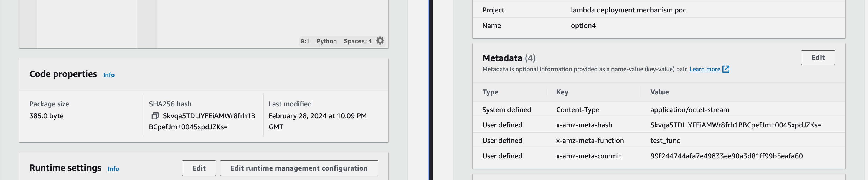Click Edit in Runtime settings
The width and height of the screenshot is (868, 180).
tap(199, 168)
